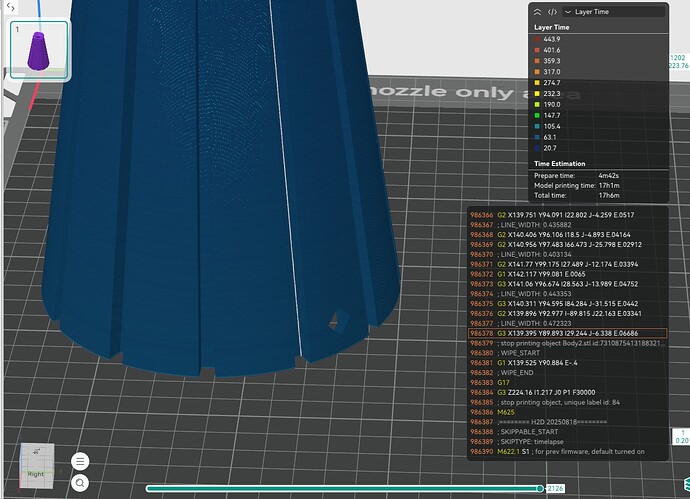The image size is (690, 499).
Task: Select G-code line 986390 M622.1 S1
Action: [568, 452]
